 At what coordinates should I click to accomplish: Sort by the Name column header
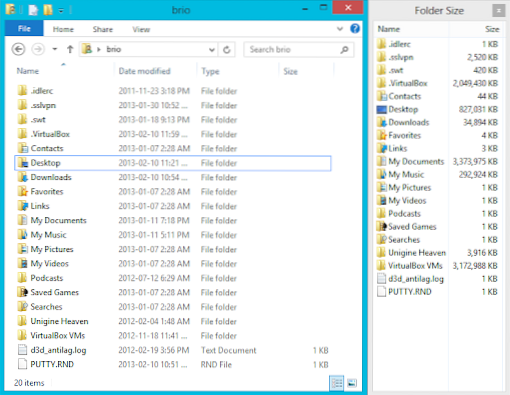tap(28, 71)
